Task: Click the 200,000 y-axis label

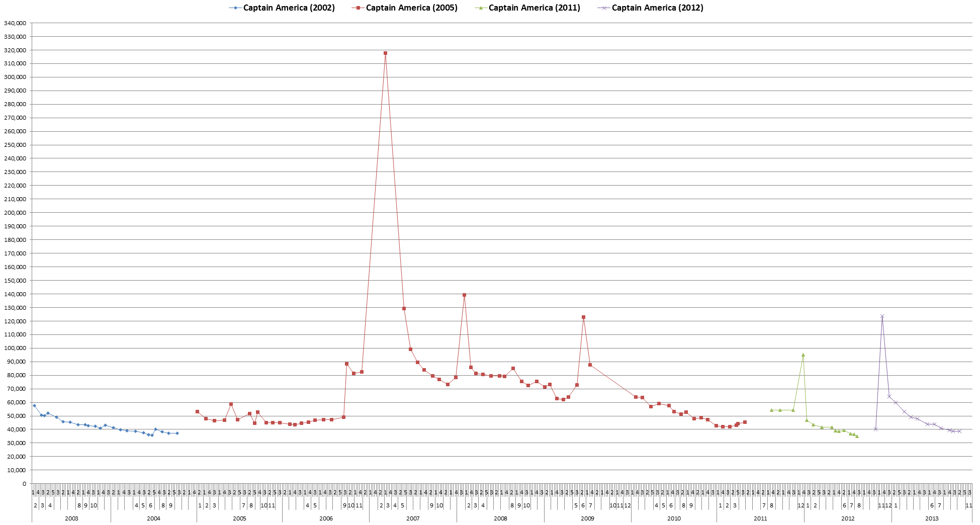Action: 15,213
